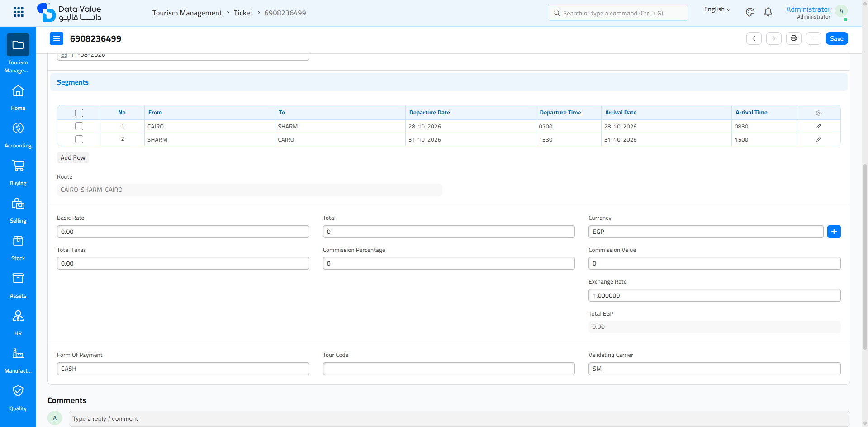The image size is (868, 427).
Task: Go to Home in the sidebar
Action: coord(18,98)
